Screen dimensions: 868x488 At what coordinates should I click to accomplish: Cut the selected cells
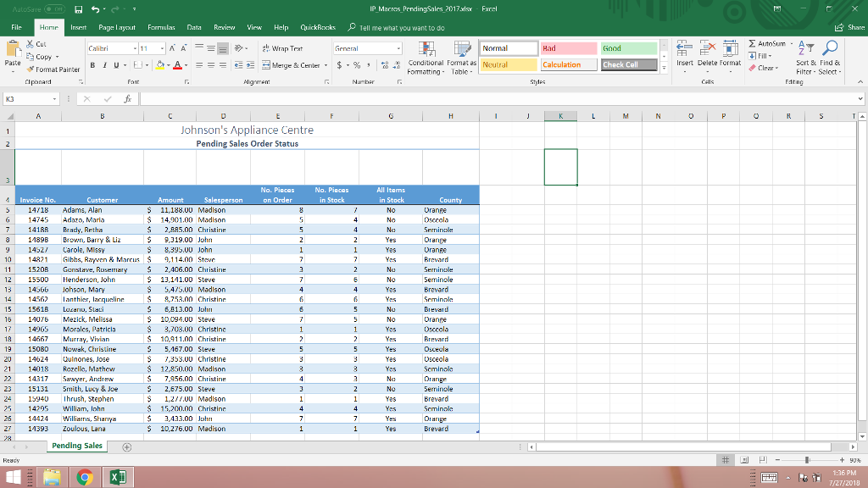[36, 44]
